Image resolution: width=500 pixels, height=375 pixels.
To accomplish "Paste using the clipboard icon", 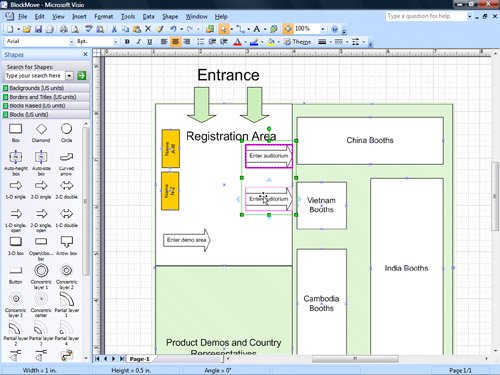I will 137,29.
